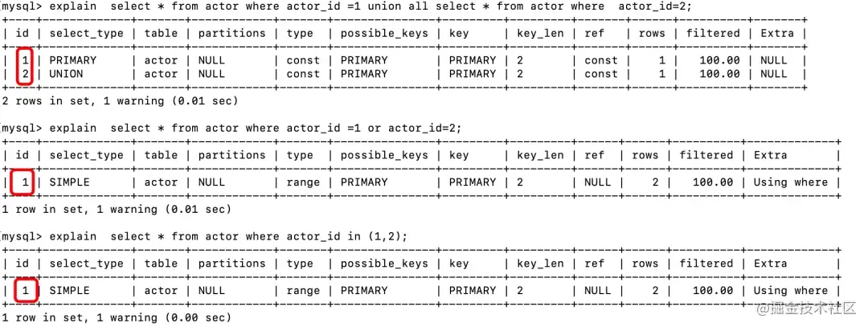Image resolution: width=868 pixels, height=327 pixels.
Task: Select the UNION select_type cell
Action: point(68,74)
